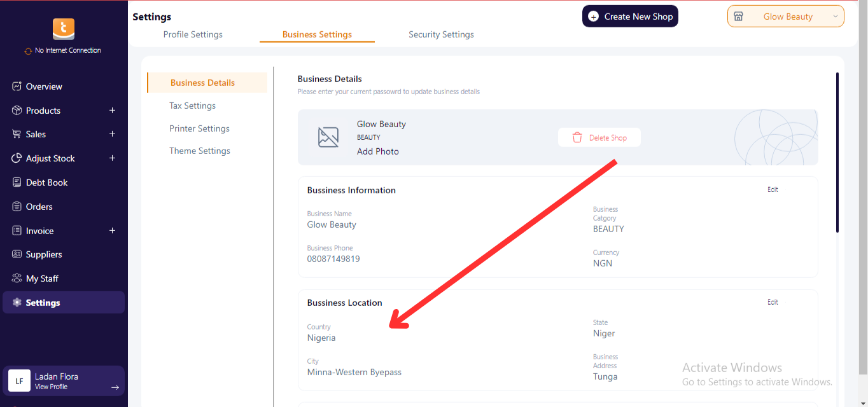Select Business Details in side menu
The height and width of the screenshot is (407, 868).
207,83
